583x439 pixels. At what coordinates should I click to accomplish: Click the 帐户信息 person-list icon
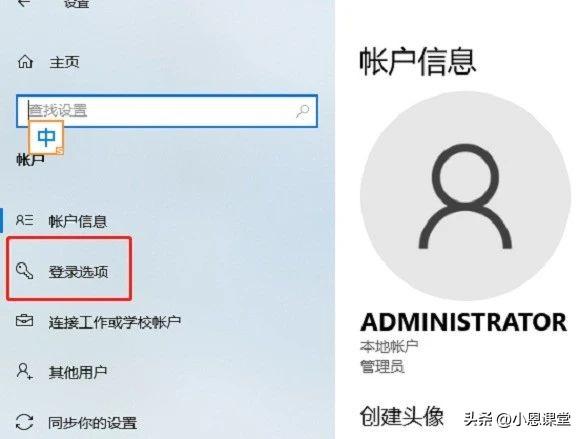pos(25,220)
